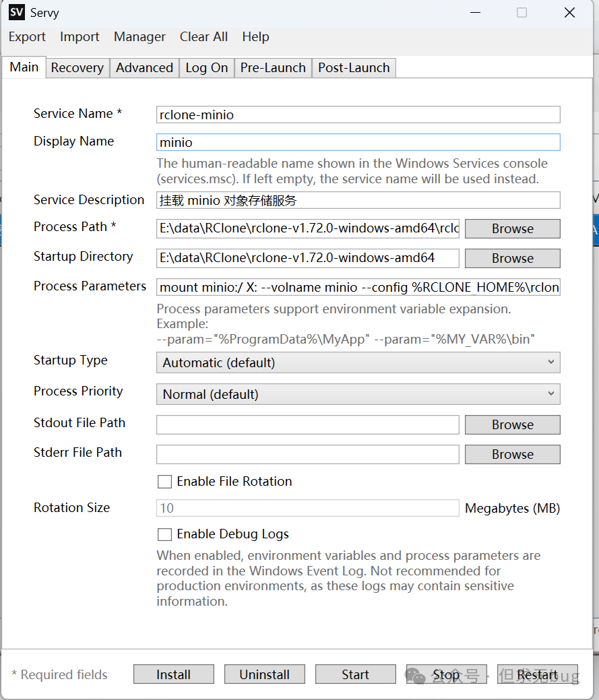The width and height of the screenshot is (599, 700).
Task: Expand the Process Priority dropdown
Action: point(358,394)
